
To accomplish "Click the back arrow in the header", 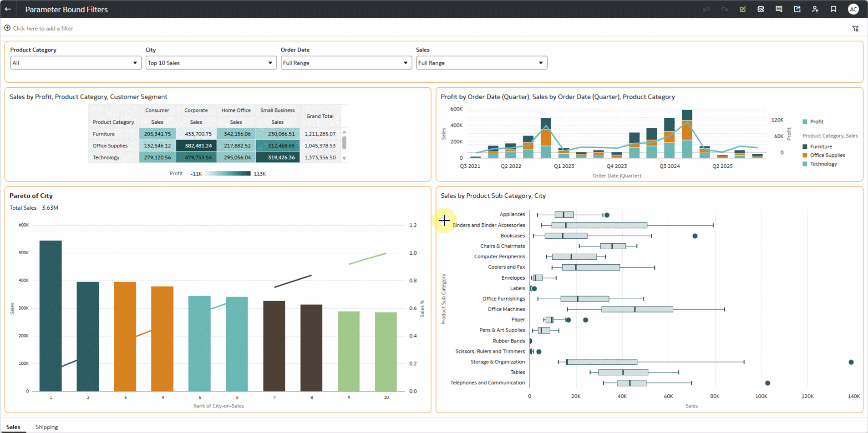I will tap(8, 9).
